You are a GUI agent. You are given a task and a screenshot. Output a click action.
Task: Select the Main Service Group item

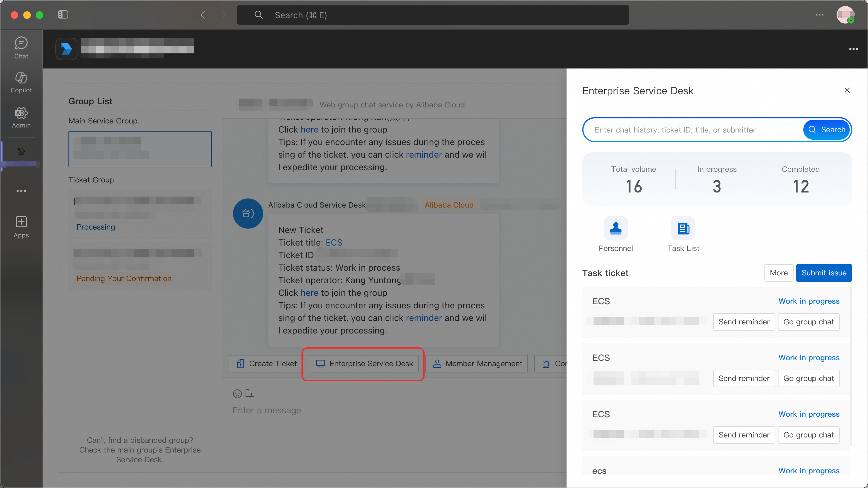coord(140,149)
